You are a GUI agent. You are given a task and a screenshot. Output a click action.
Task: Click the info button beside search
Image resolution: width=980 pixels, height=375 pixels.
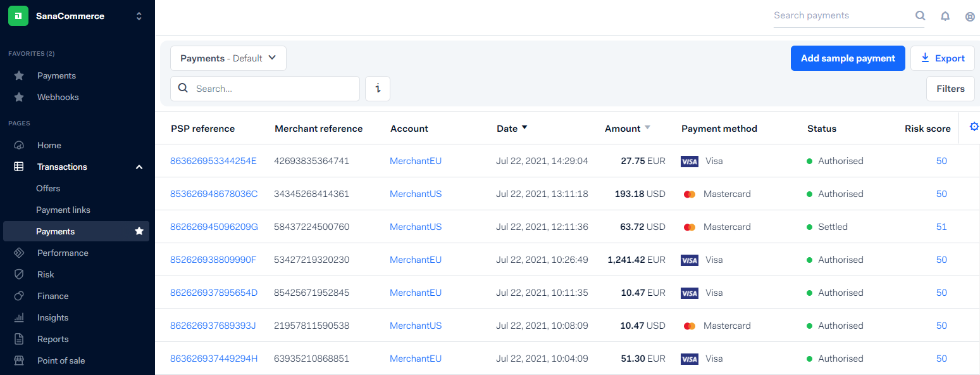(x=378, y=89)
